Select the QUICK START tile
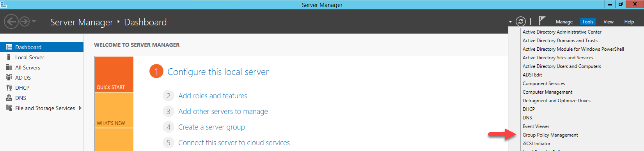This screenshot has width=644, height=151. tap(114, 74)
